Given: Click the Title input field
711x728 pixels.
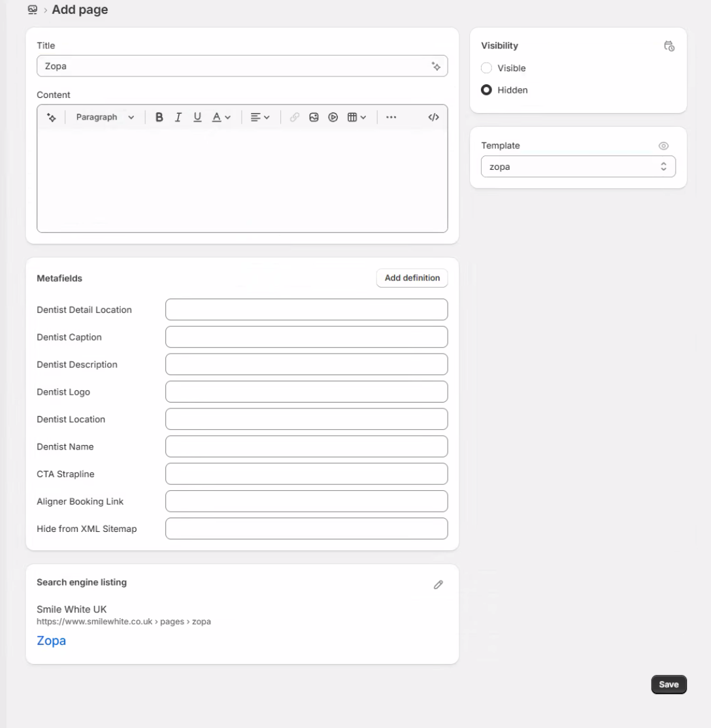Looking at the screenshot, I should (x=242, y=67).
